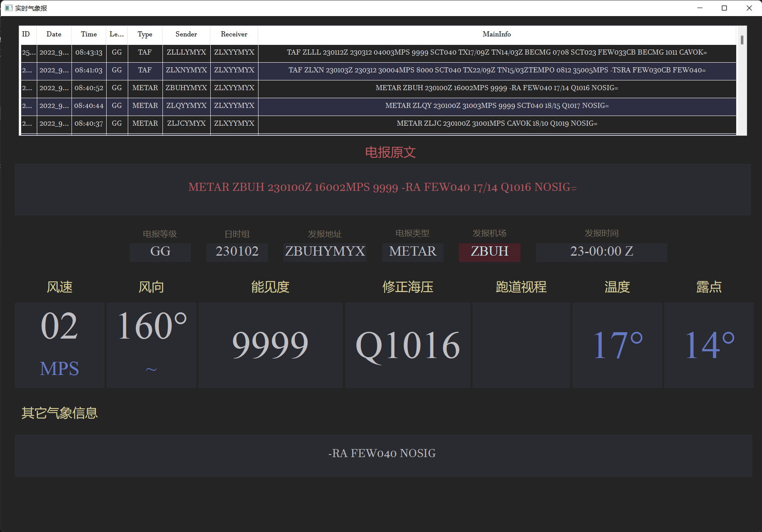Image resolution: width=762 pixels, height=532 pixels.
Task: Click the Date column header to sort
Action: pos(54,34)
